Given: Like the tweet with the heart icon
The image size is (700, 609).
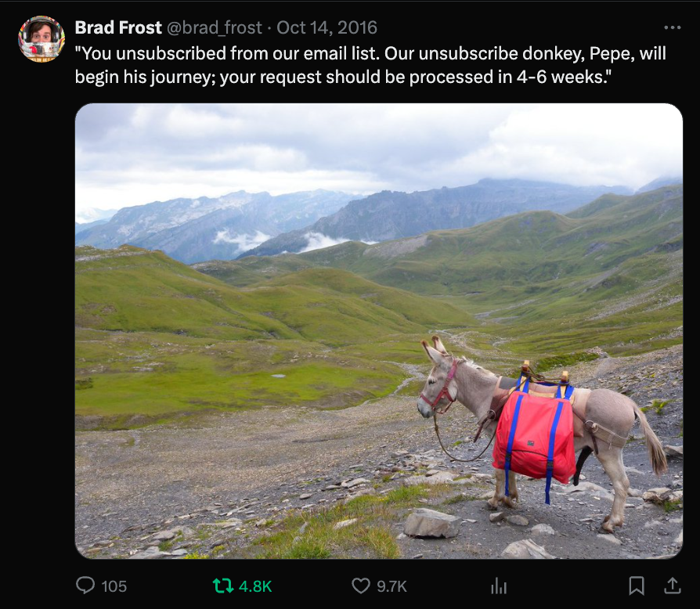Looking at the screenshot, I should pyautogui.click(x=360, y=586).
